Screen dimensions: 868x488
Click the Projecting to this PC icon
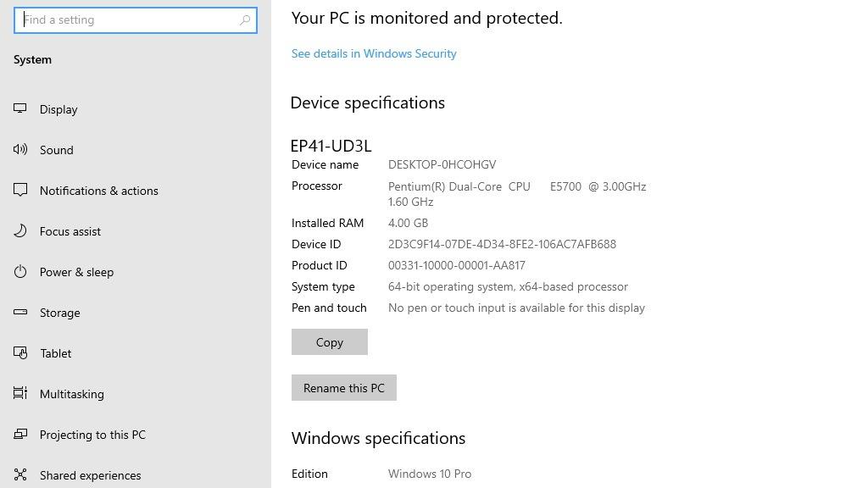[x=20, y=435]
